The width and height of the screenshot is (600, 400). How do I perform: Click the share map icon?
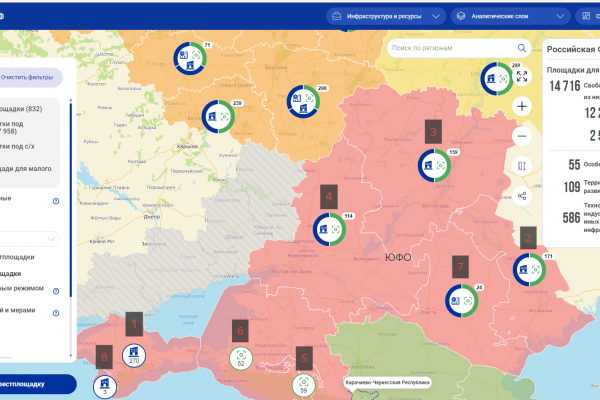click(x=522, y=196)
